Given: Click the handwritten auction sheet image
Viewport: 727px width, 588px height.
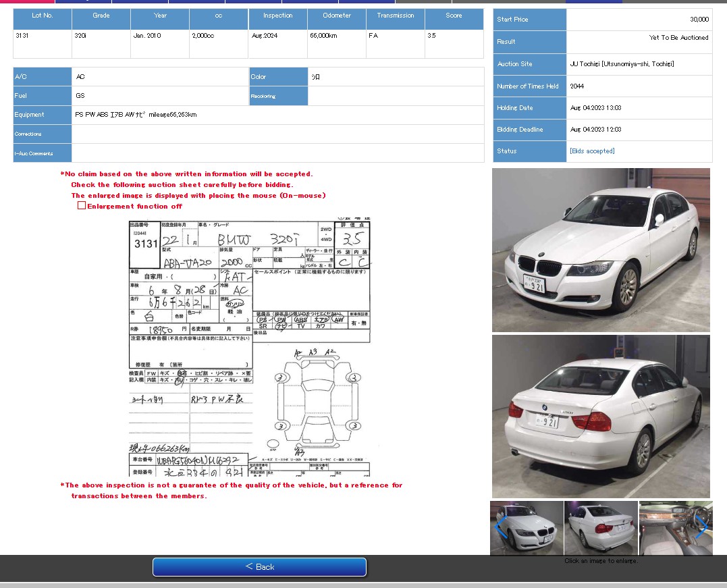Looking at the screenshot, I should click(250, 347).
